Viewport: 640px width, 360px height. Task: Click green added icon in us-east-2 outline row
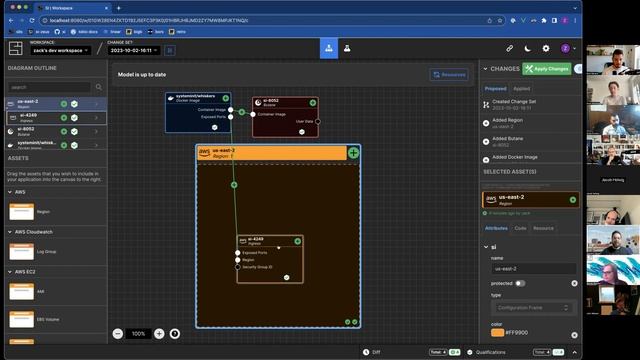point(64,104)
